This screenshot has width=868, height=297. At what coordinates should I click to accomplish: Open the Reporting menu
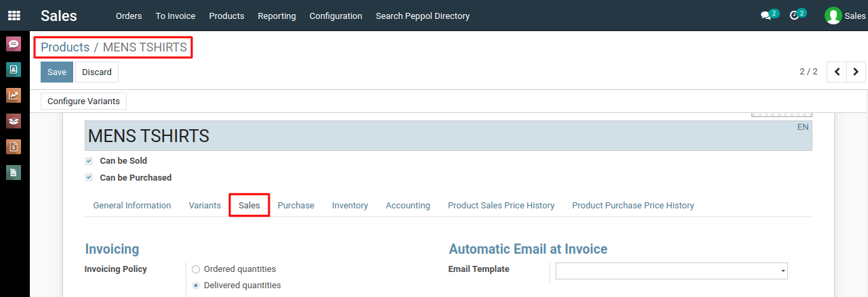tap(276, 16)
